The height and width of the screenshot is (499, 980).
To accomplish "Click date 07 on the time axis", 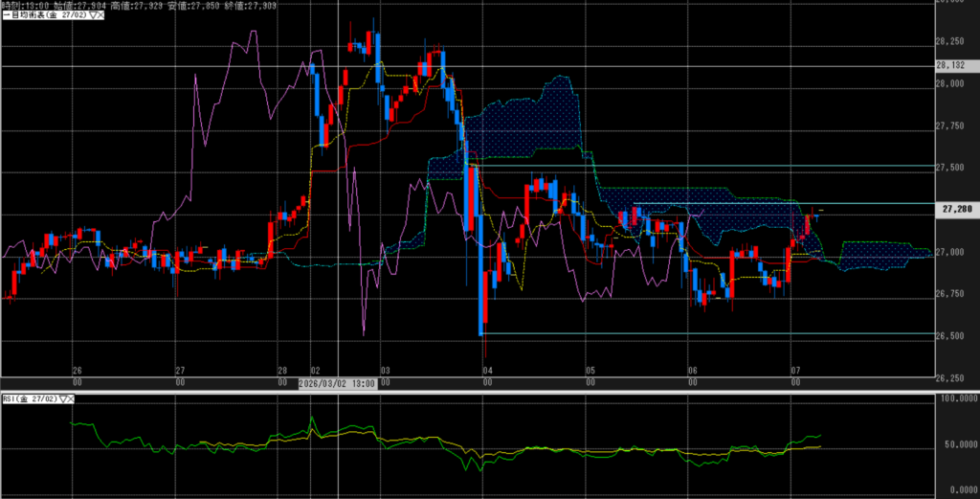I will pos(794,370).
